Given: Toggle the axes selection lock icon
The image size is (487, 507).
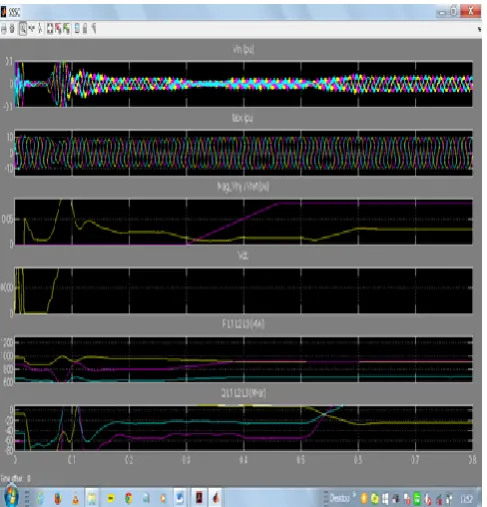Looking at the screenshot, I should point(85,29).
